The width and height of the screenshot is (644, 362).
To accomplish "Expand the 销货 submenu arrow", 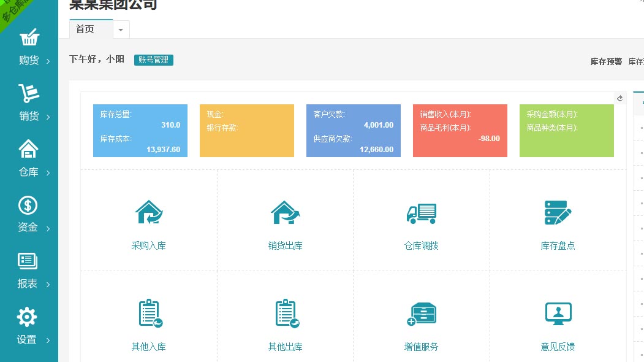I will [48, 117].
